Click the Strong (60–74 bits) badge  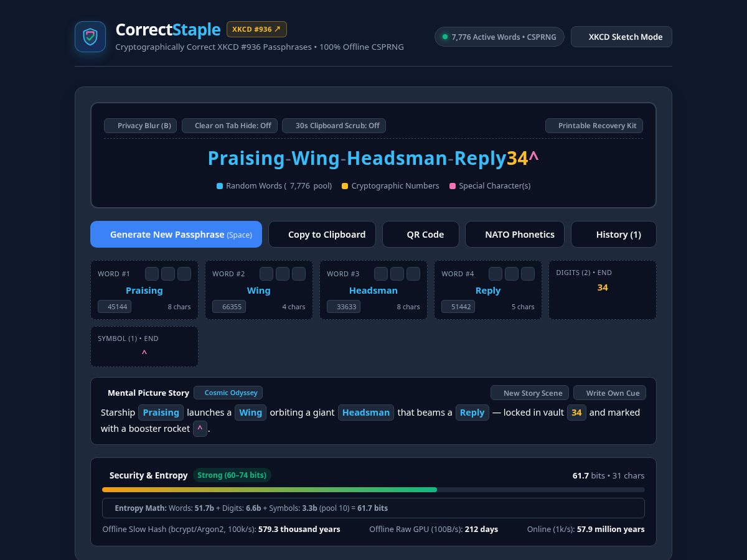[x=232, y=475]
